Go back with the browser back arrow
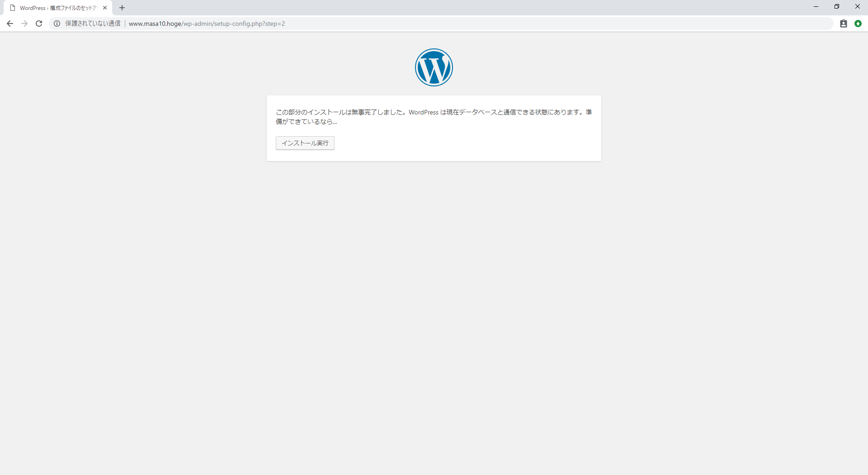This screenshot has height=475, width=868. coord(9,24)
